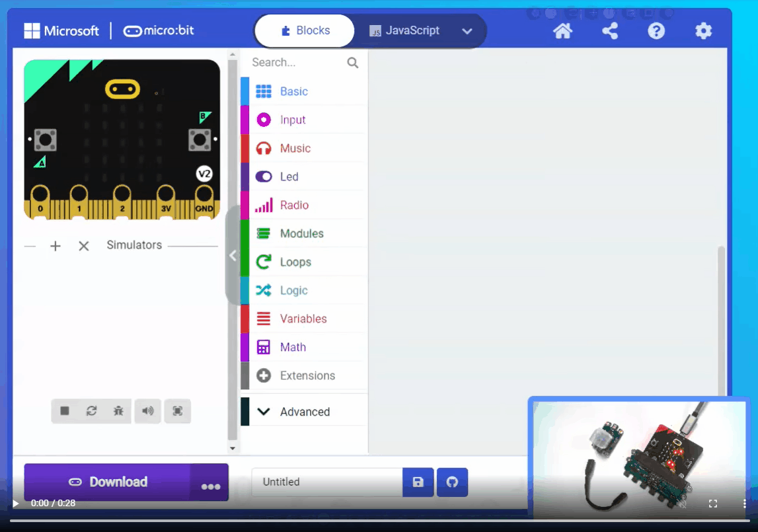Click the toolbox vertical scrollbar
This screenshot has height=532, width=758.
[x=233, y=248]
